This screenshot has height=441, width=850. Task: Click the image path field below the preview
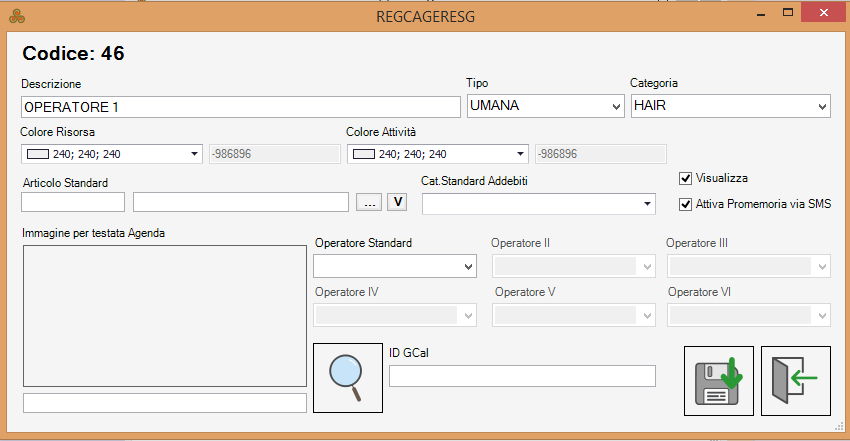point(164,403)
